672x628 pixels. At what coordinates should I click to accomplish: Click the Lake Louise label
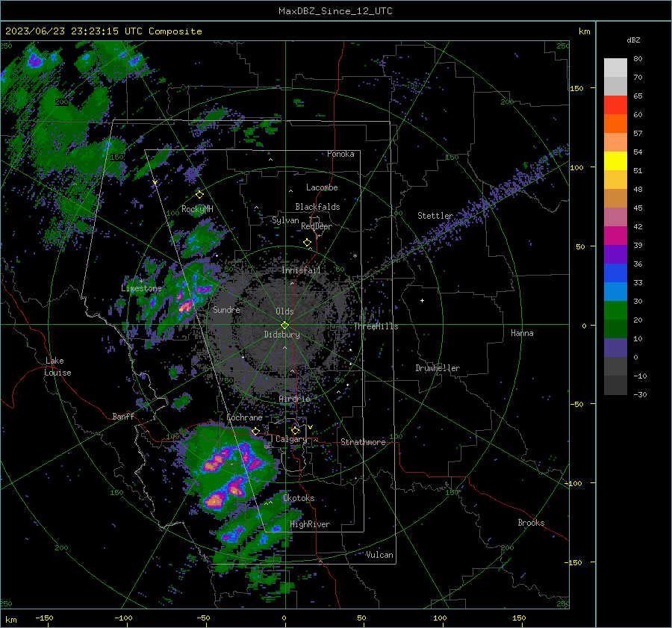[x=57, y=367]
